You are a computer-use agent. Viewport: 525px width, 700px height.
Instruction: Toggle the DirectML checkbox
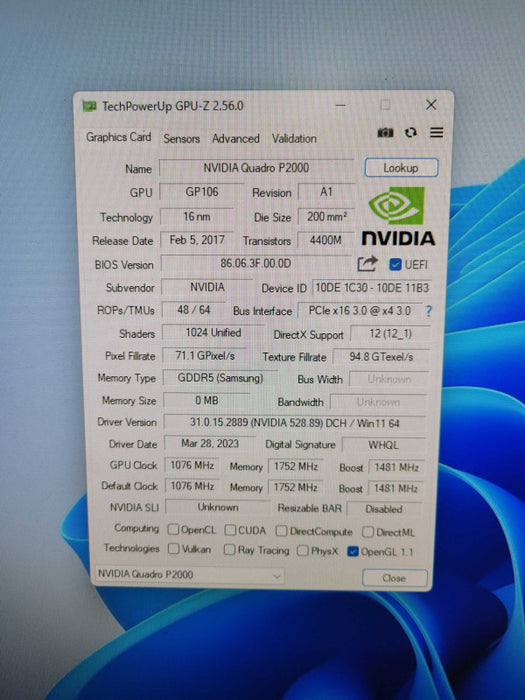[368, 532]
